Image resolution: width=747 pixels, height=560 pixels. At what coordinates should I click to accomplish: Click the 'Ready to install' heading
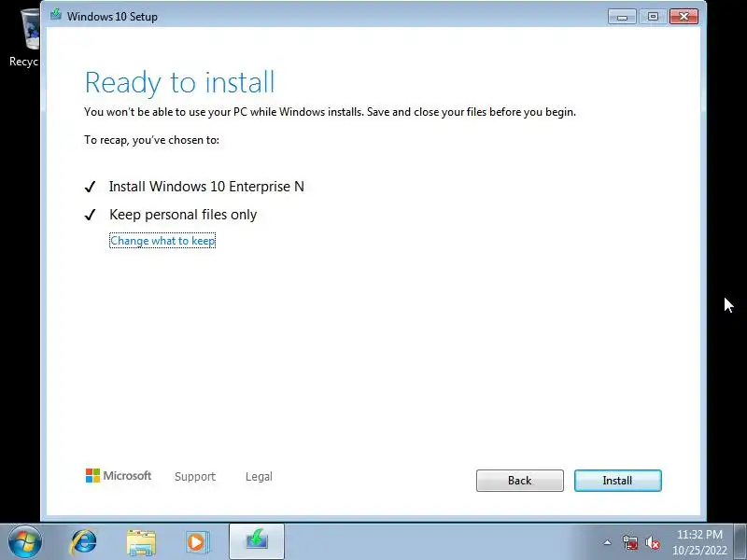(x=179, y=82)
